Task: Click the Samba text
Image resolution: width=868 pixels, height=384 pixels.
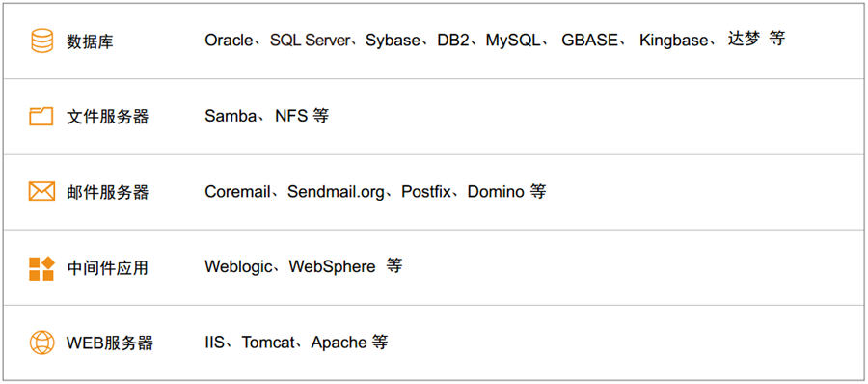Action: click(x=231, y=116)
